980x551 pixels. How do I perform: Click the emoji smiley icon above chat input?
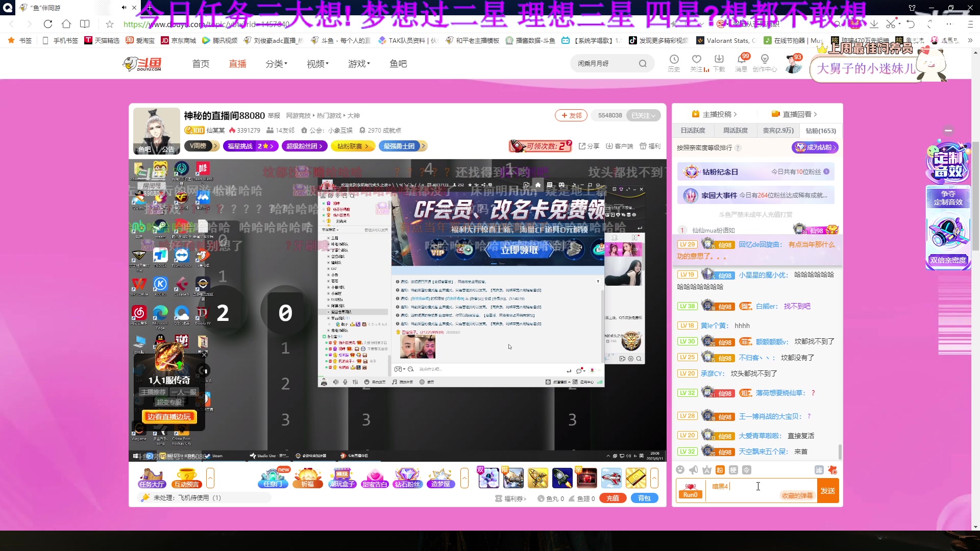pos(680,470)
